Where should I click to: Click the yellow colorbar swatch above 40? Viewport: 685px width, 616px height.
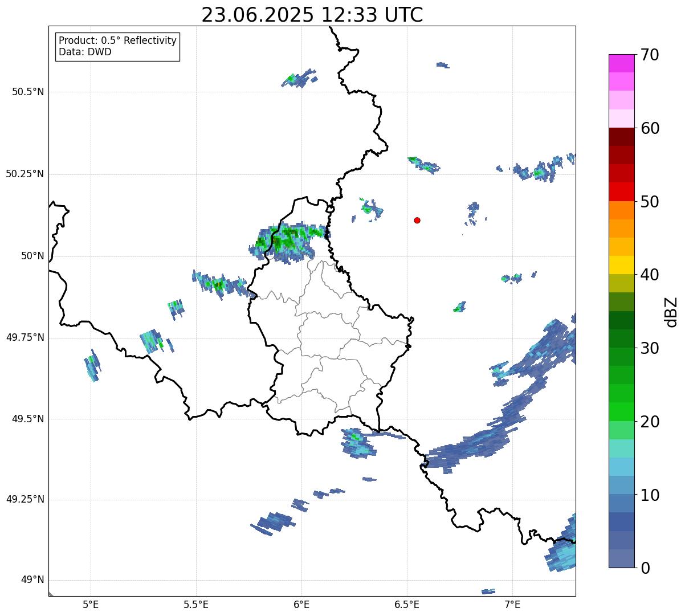point(621,265)
